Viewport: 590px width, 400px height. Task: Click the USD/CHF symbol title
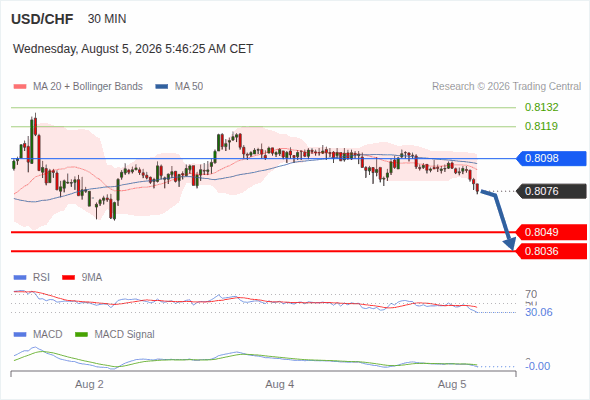coord(42,19)
